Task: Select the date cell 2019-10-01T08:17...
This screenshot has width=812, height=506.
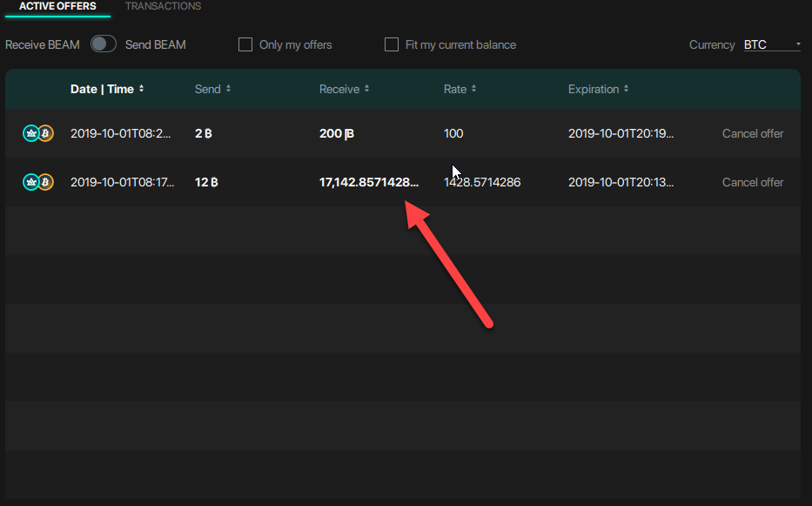Action: coord(122,183)
